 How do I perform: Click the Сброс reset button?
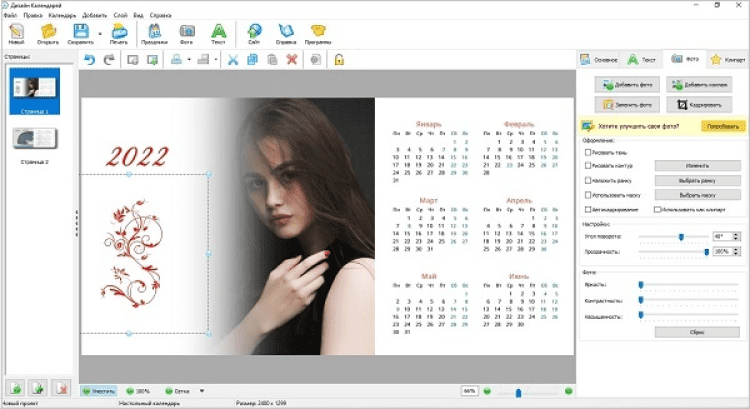point(697,332)
